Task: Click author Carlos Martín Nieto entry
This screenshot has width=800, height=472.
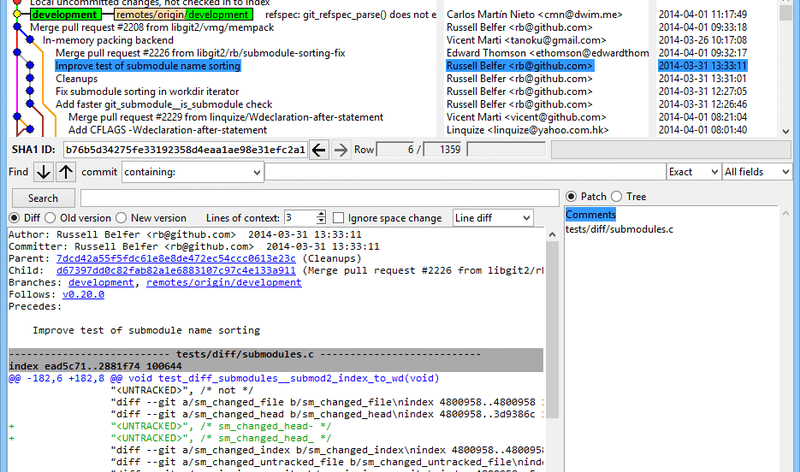Action: tap(534, 15)
